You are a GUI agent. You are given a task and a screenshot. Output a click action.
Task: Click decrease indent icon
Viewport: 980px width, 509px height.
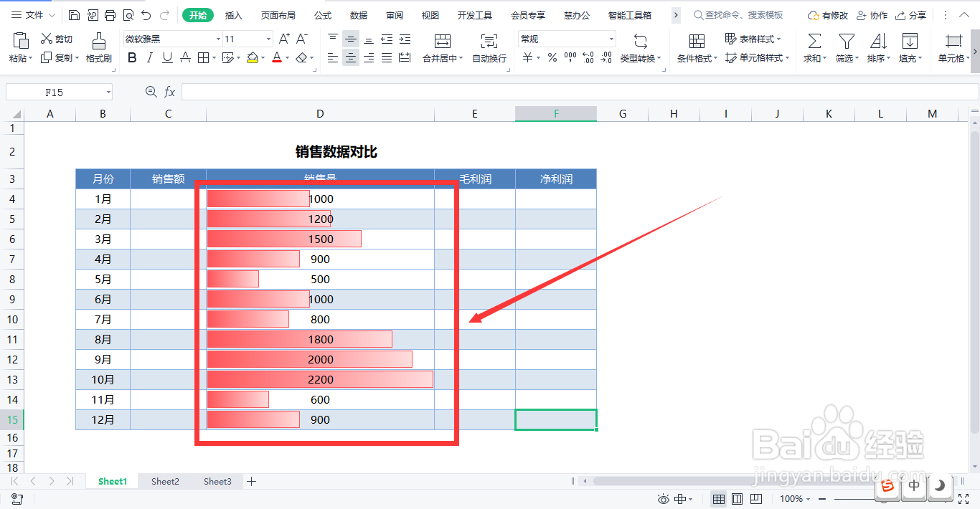[387, 39]
